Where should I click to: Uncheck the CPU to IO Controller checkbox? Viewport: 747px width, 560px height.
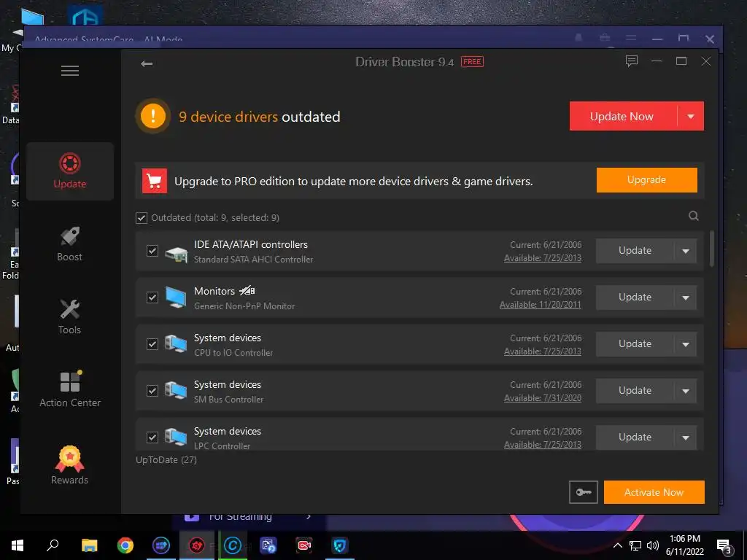click(x=152, y=344)
